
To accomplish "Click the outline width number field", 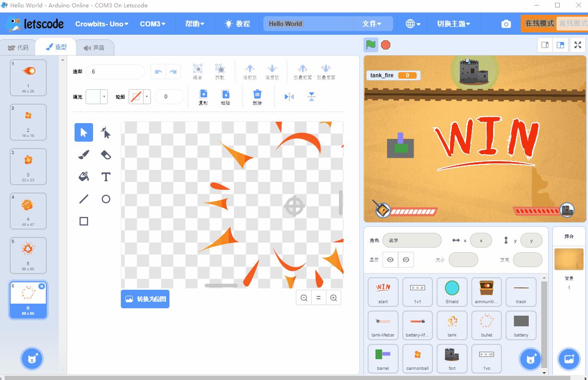I will click(x=169, y=97).
